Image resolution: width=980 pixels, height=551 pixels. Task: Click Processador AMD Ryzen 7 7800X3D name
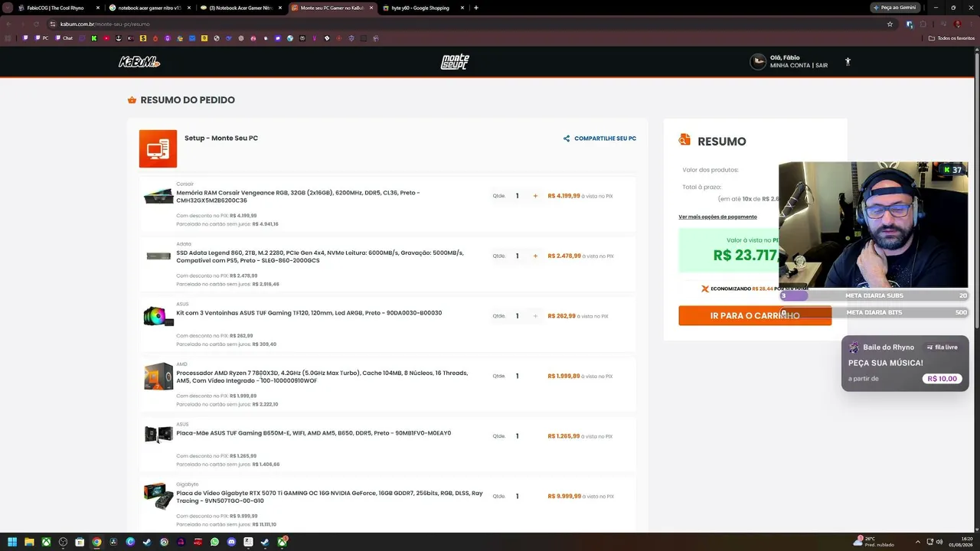[322, 377]
